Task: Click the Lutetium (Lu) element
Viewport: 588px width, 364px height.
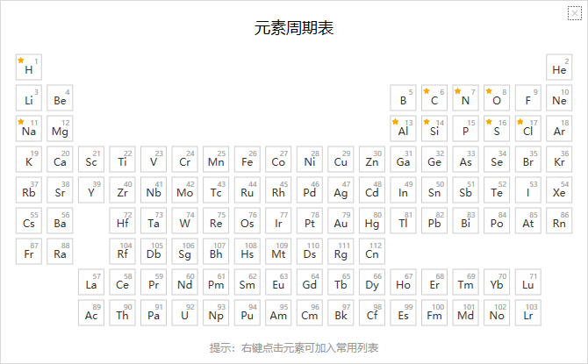Action: pyautogui.click(x=528, y=282)
